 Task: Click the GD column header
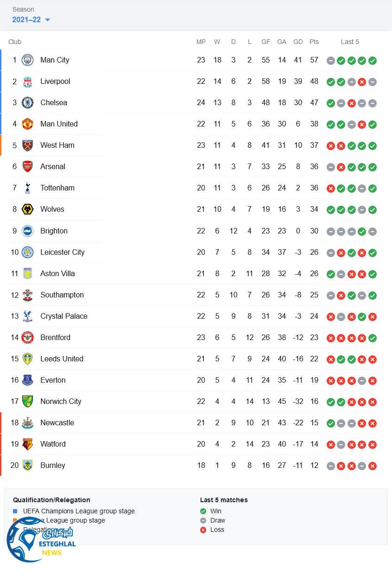tap(298, 42)
